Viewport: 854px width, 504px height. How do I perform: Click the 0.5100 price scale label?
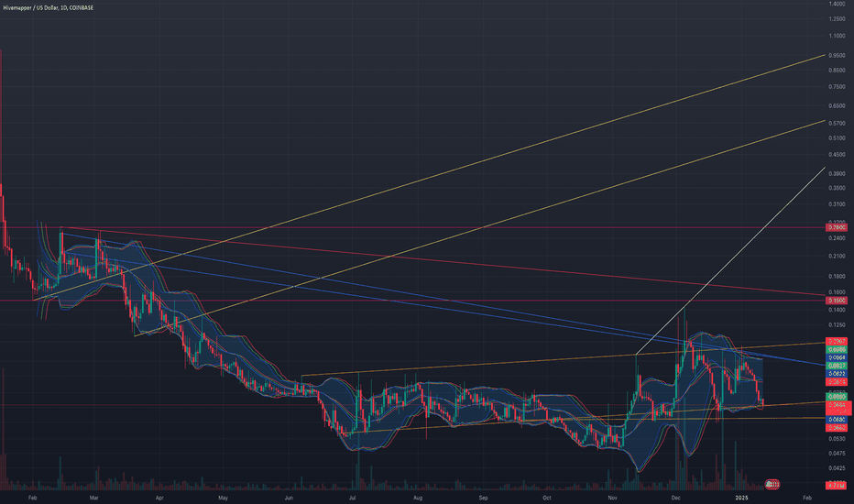[x=837, y=138]
